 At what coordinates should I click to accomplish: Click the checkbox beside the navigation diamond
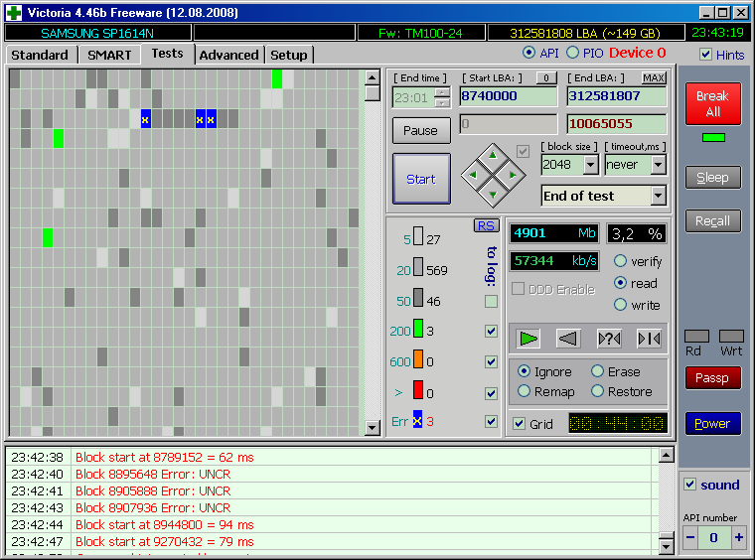click(523, 151)
